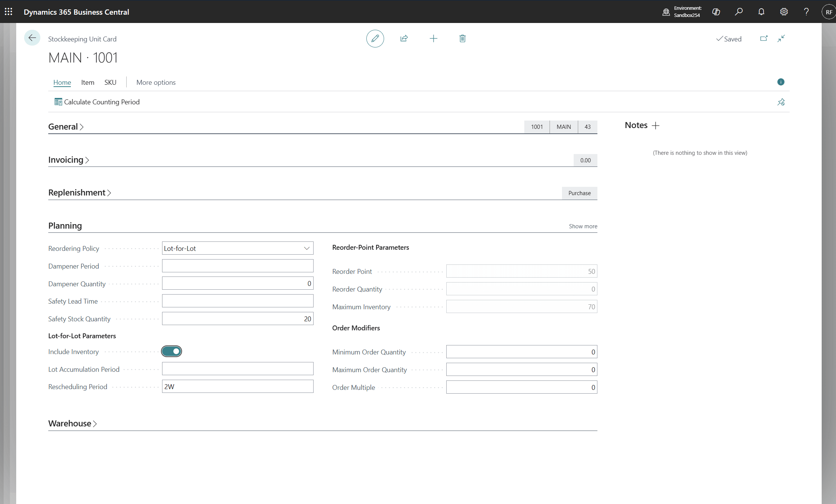
Task: Open the app launcher grid icon
Action: 8,12
